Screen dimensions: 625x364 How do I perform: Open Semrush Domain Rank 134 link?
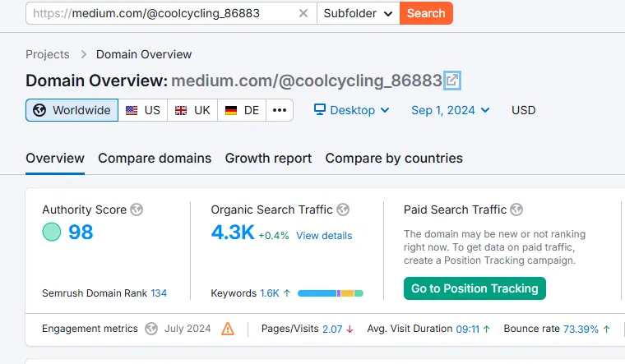(159, 293)
